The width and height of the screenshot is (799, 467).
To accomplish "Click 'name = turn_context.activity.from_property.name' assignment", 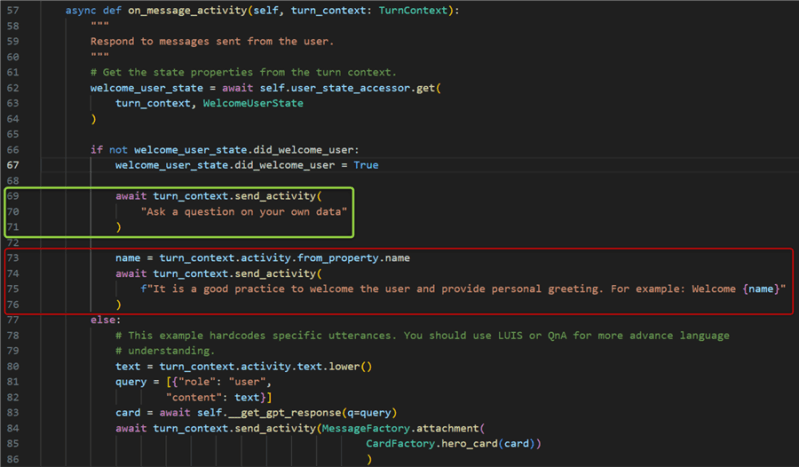I will click(262, 258).
